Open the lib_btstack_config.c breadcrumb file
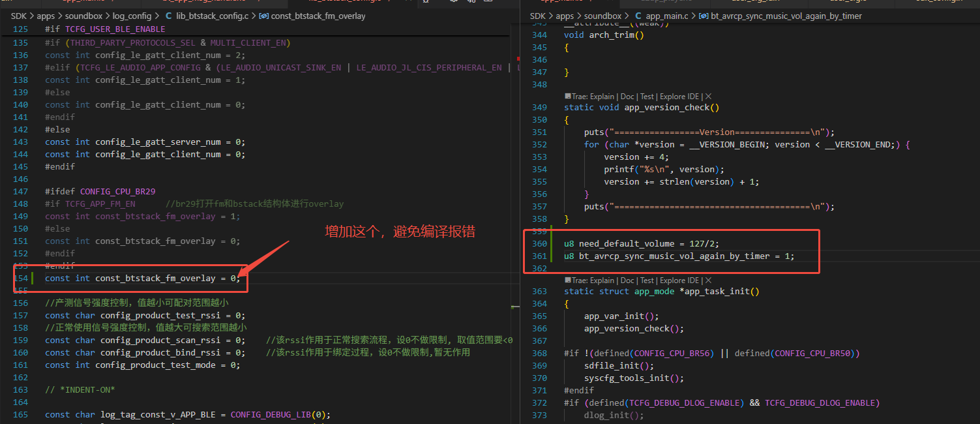980x424 pixels. (x=207, y=16)
